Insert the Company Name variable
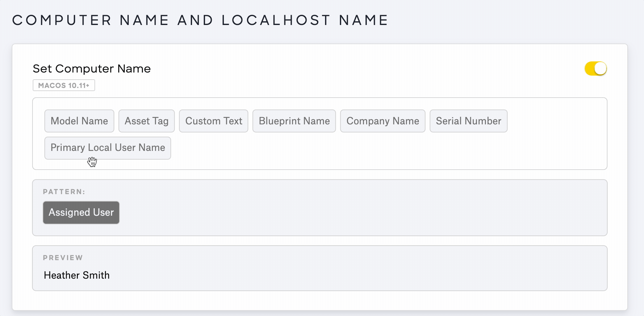 [383, 121]
